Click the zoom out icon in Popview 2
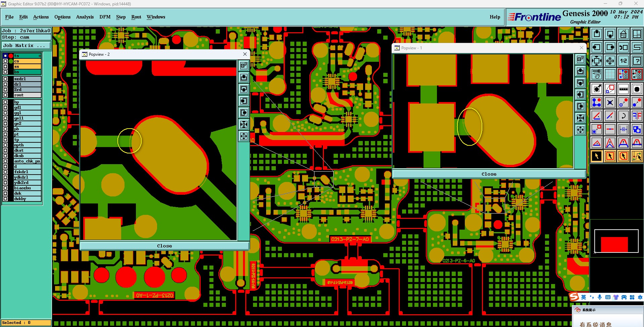The height and width of the screenshot is (327, 644). [x=244, y=136]
